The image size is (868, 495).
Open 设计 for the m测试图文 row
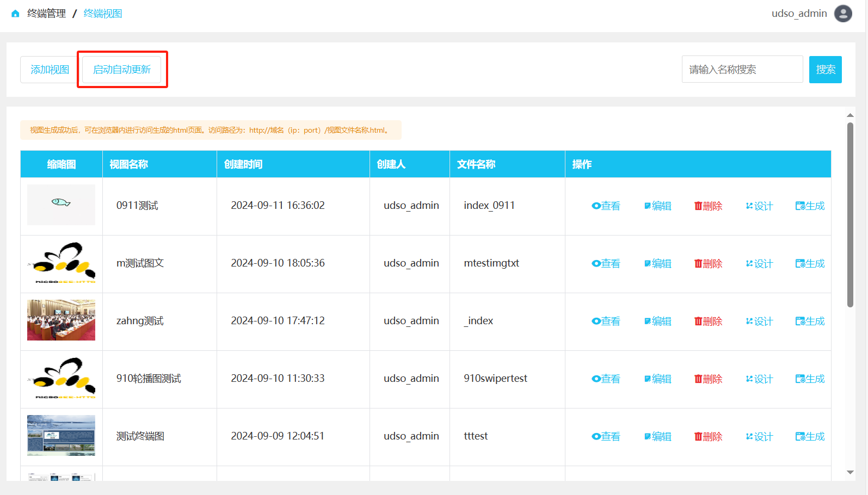759,264
